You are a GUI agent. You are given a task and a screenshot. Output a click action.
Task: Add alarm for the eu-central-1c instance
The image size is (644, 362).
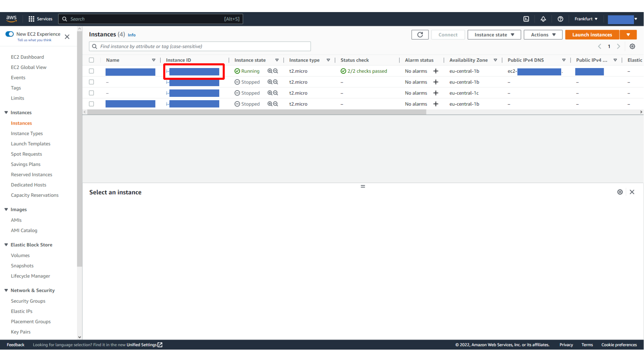pyautogui.click(x=436, y=93)
